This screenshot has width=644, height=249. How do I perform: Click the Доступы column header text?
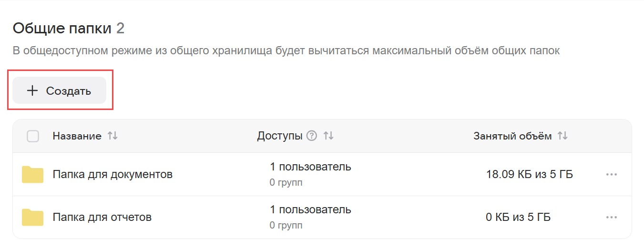(279, 136)
